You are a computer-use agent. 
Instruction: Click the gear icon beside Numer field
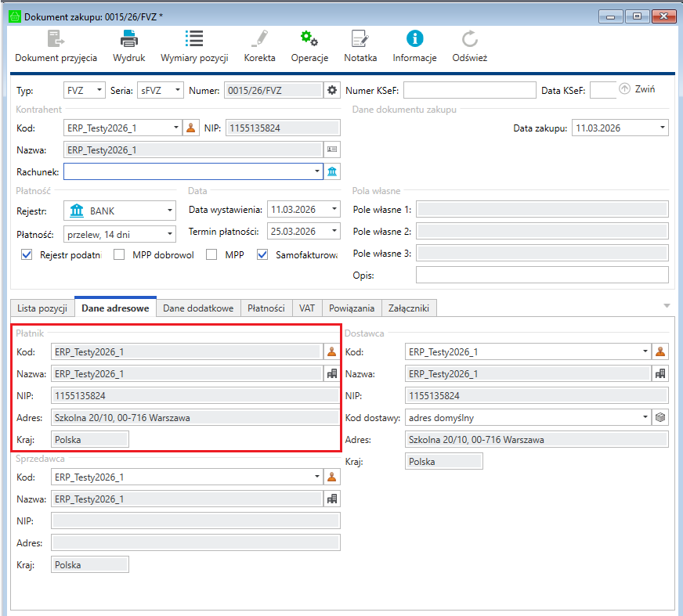click(332, 90)
